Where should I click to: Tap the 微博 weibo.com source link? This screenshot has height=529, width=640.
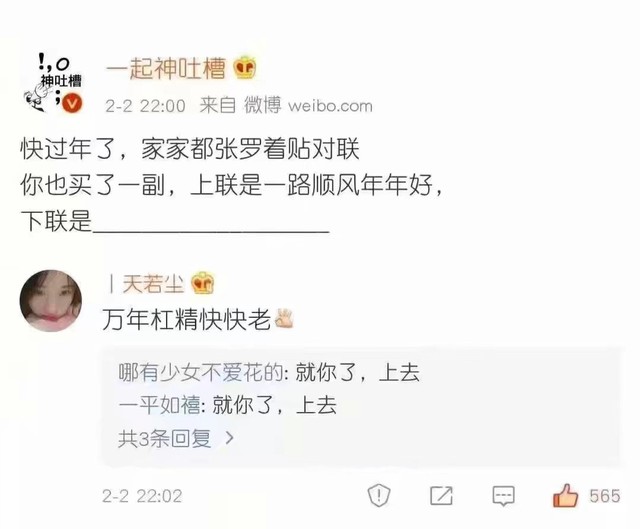click(x=308, y=105)
